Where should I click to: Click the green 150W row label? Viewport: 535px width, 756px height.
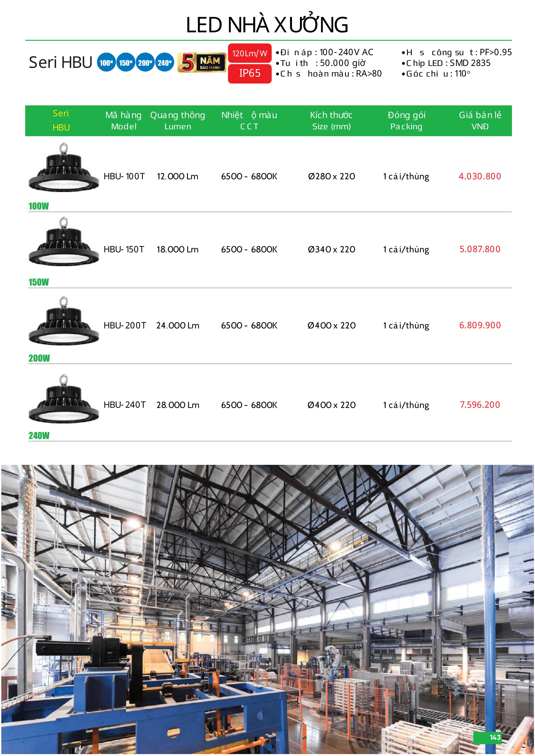coord(39,282)
